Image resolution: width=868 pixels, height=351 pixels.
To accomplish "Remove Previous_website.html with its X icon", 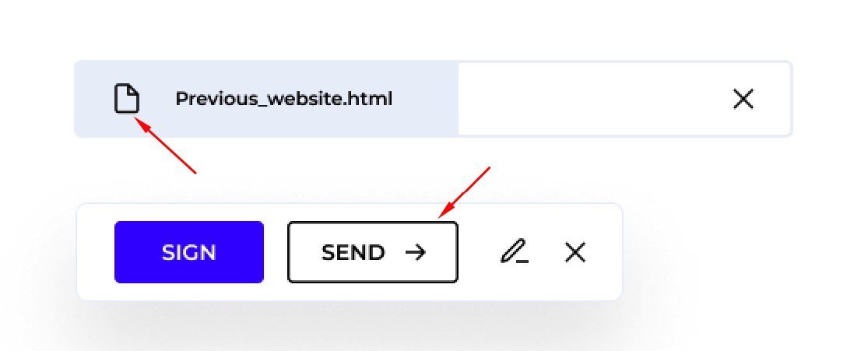I will [743, 99].
